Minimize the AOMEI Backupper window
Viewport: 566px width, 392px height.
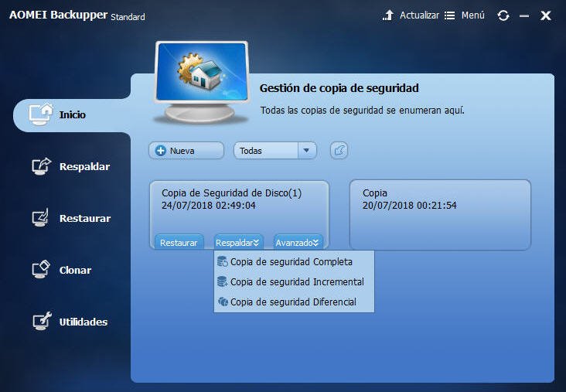(524, 16)
